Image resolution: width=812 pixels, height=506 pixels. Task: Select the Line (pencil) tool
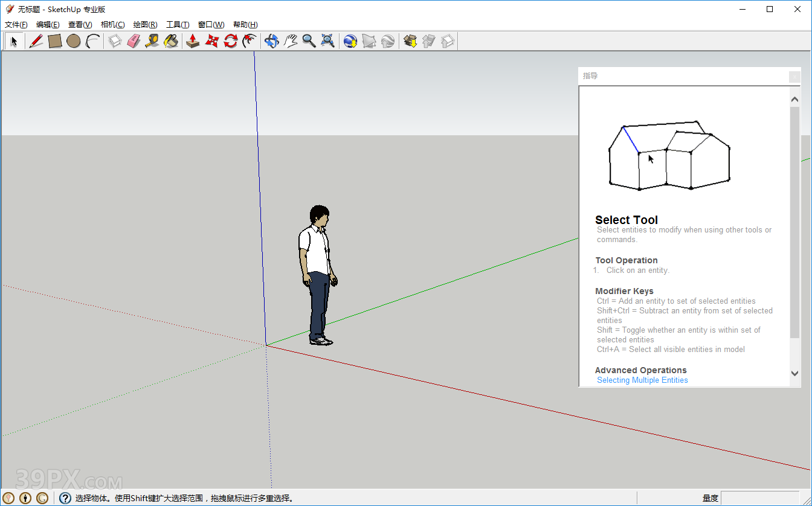click(36, 41)
